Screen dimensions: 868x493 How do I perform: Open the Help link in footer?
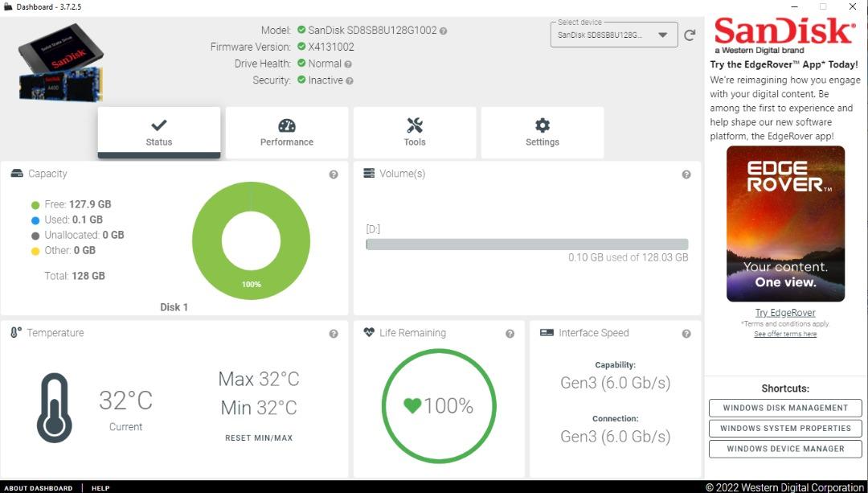click(100, 488)
